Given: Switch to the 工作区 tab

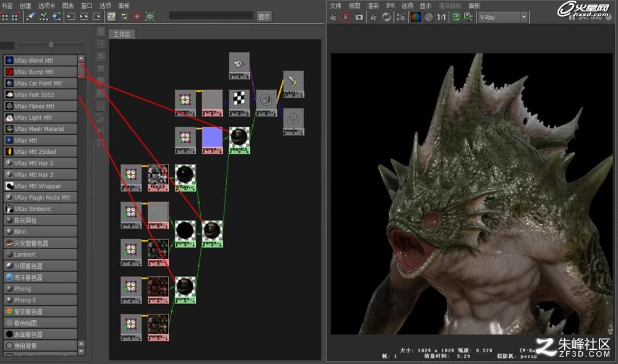Looking at the screenshot, I should [122, 34].
